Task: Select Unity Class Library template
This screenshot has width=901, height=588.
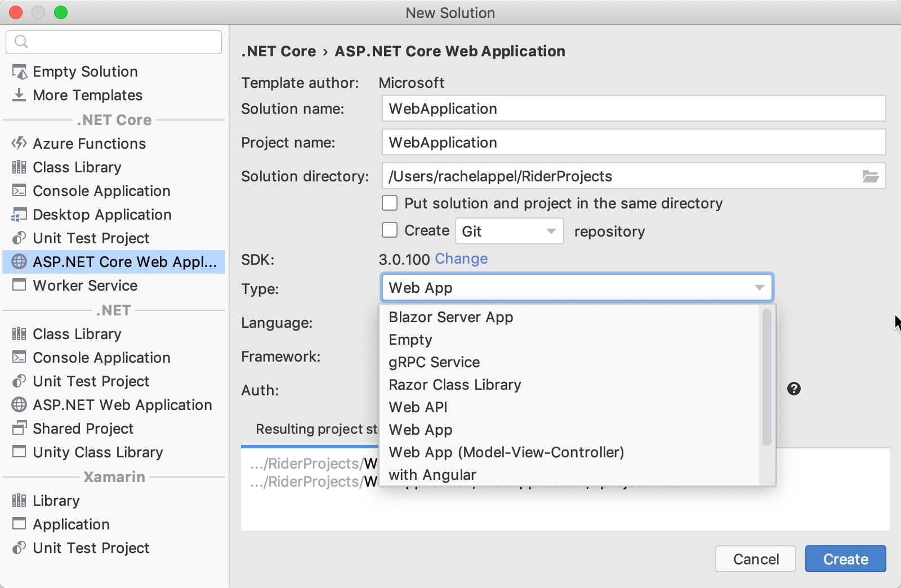Action: click(114, 452)
